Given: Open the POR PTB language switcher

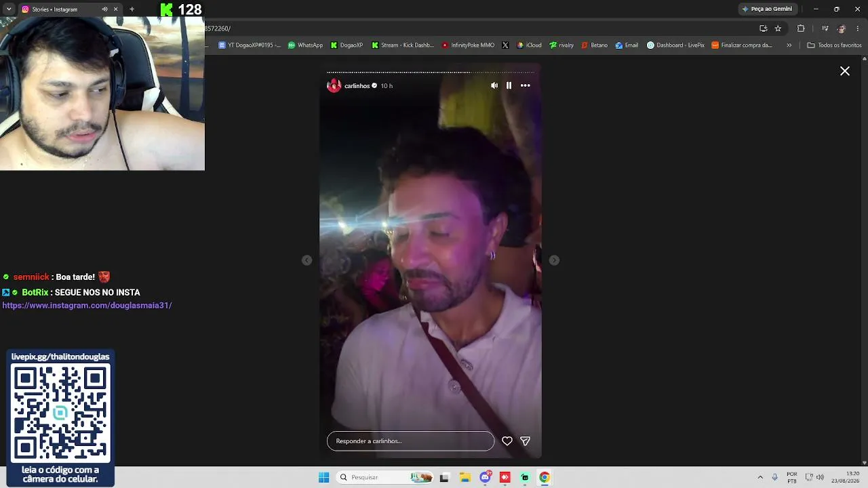Looking at the screenshot, I should tap(792, 477).
